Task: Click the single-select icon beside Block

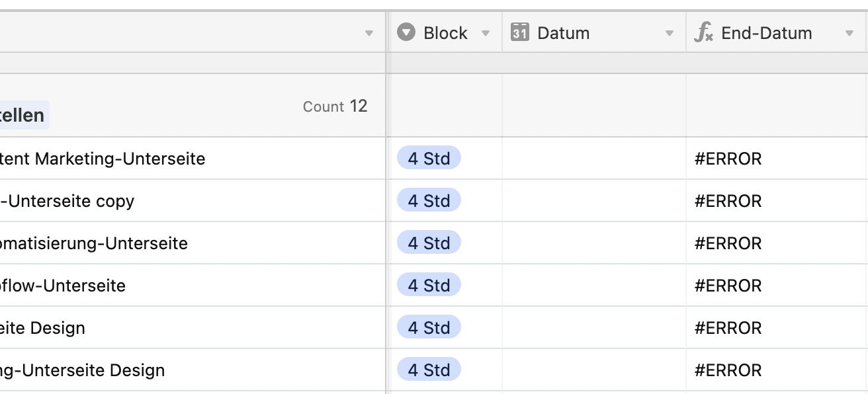Action: [406, 32]
